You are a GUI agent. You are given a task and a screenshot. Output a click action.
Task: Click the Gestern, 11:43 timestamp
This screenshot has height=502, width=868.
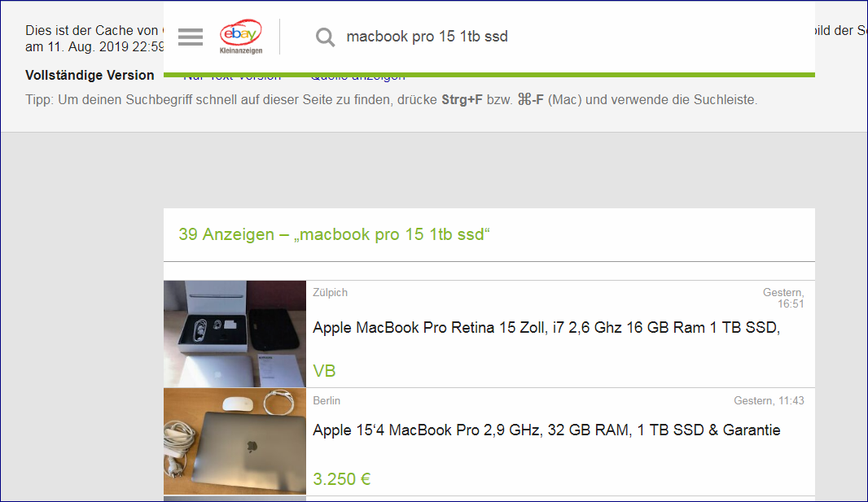pos(769,401)
